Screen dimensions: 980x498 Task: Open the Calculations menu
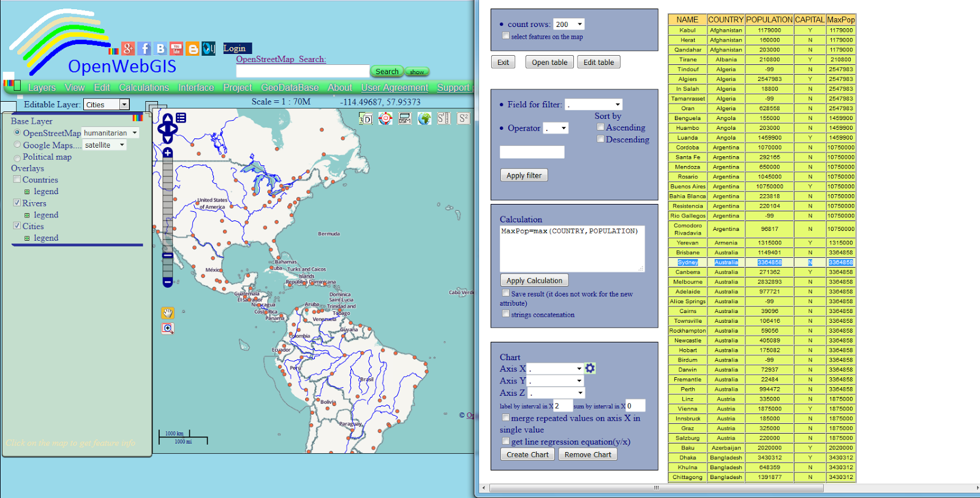144,88
